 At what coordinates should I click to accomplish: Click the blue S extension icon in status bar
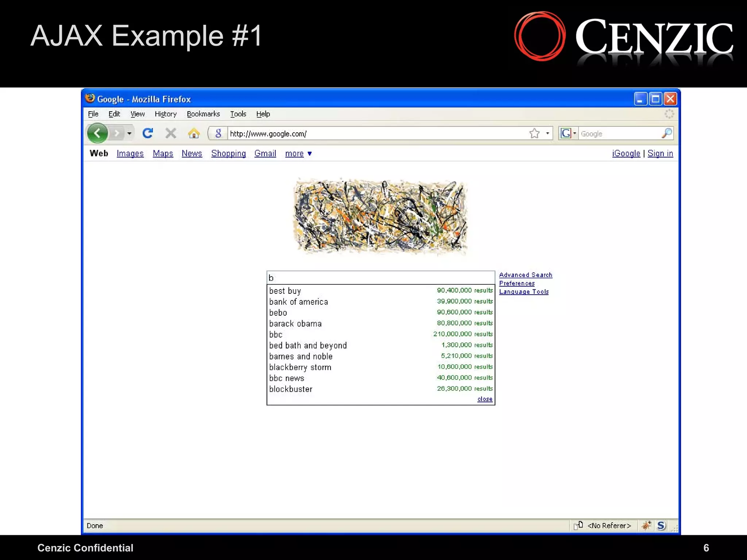coord(661,525)
